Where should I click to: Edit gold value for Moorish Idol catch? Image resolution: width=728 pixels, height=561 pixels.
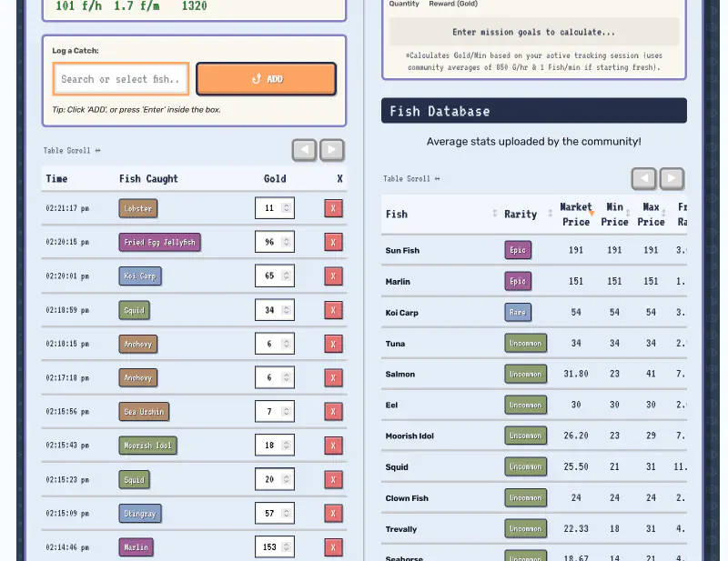[270, 446]
